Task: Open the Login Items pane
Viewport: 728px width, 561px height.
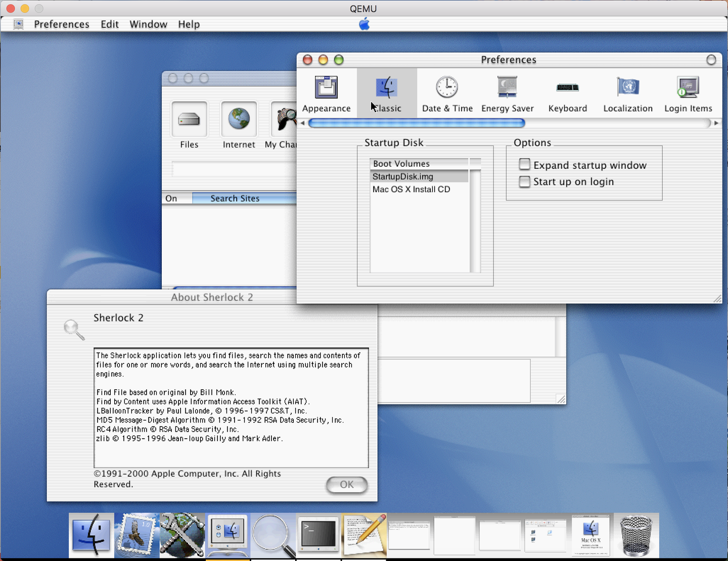Action: coord(688,93)
